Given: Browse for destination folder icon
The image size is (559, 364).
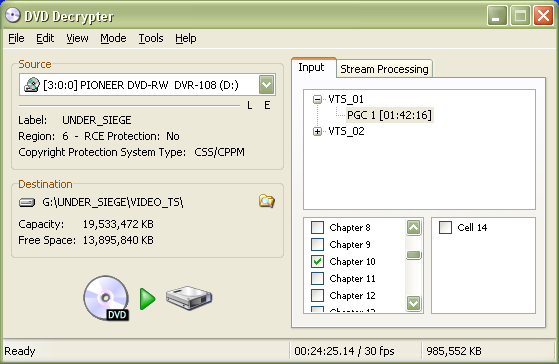Looking at the screenshot, I should click(267, 201).
